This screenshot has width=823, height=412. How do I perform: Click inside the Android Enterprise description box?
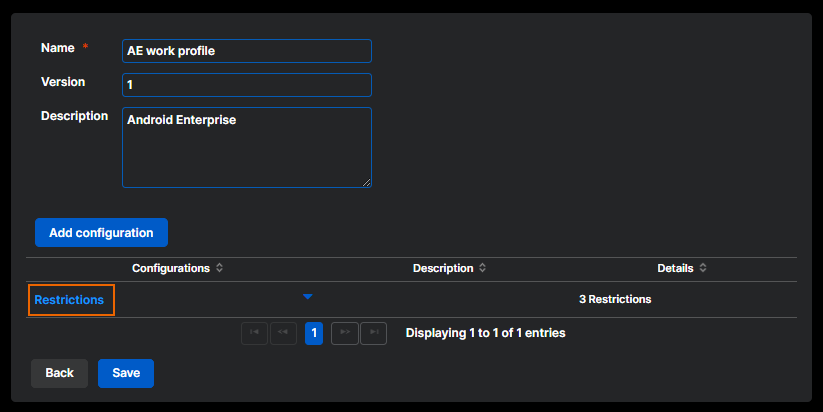[x=246, y=147]
